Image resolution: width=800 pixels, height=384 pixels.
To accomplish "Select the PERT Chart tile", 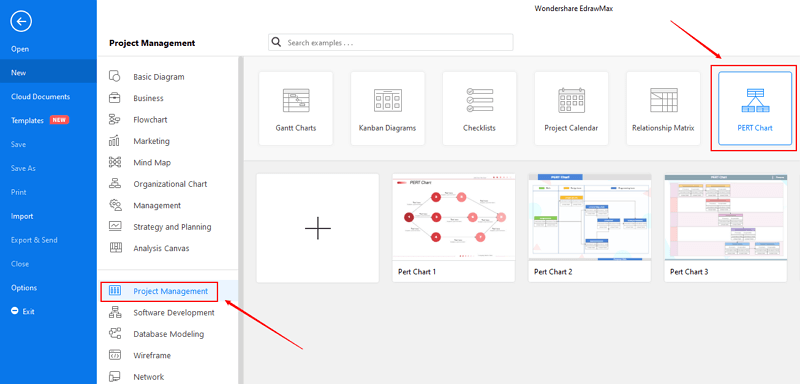I will [x=755, y=108].
